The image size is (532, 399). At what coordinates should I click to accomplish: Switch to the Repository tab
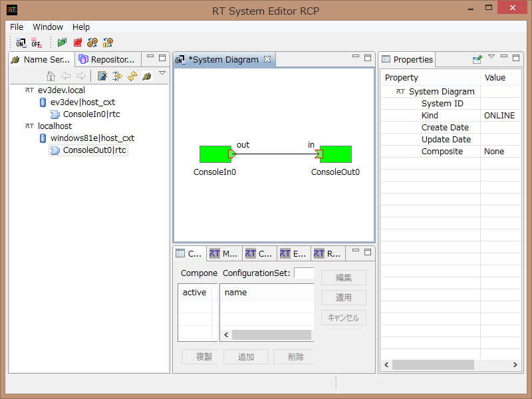click(x=106, y=59)
